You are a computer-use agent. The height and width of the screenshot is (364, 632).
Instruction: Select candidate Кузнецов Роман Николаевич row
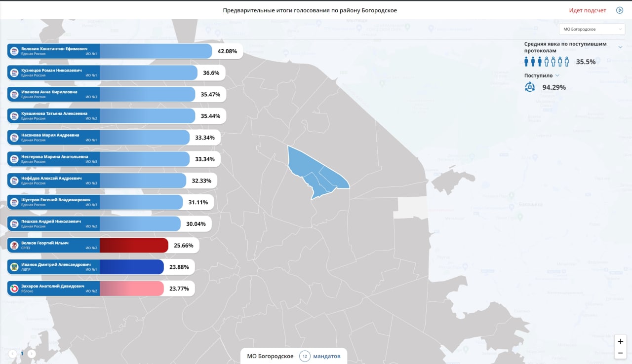(x=116, y=73)
